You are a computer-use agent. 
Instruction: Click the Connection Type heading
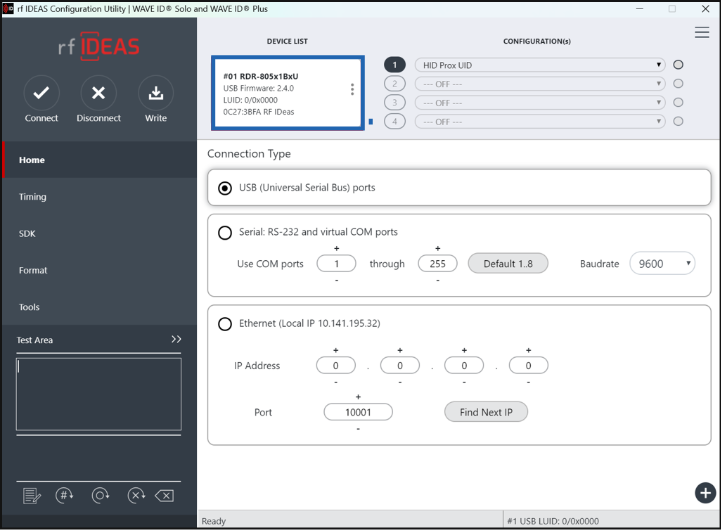(249, 154)
